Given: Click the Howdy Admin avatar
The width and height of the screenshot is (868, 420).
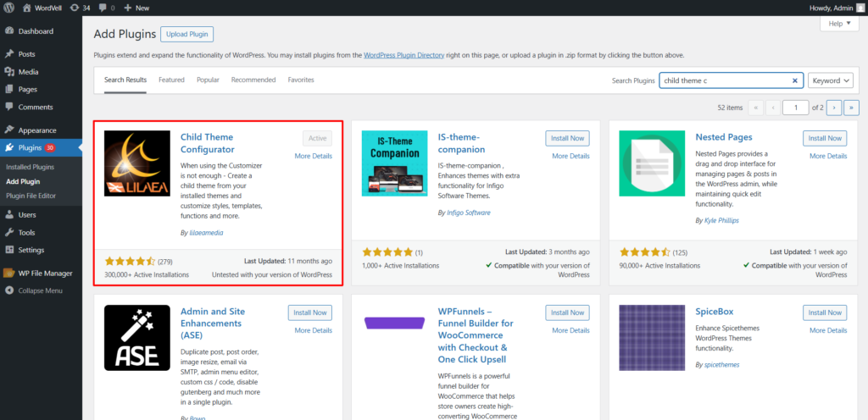Looking at the screenshot, I should click(x=860, y=8).
